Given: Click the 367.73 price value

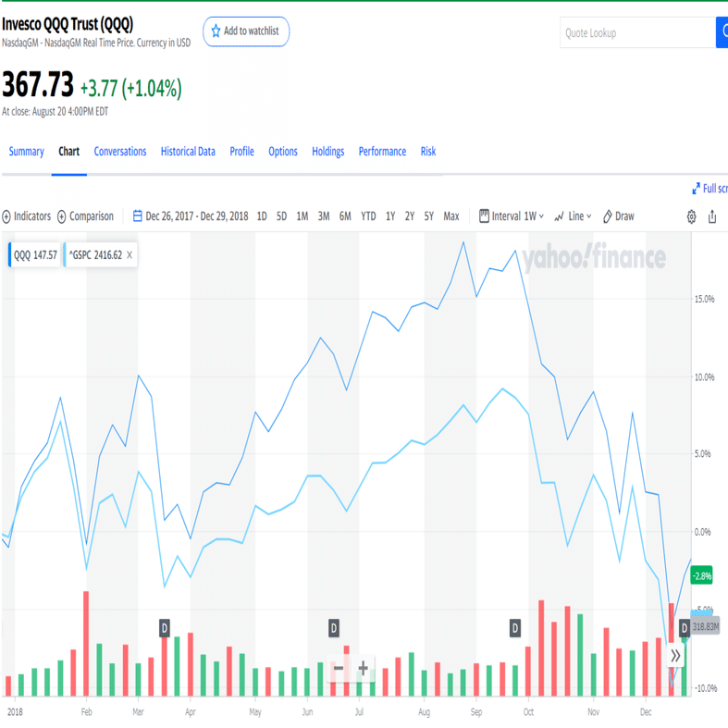Looking at the screenshot, I should (x=38, y=84).
